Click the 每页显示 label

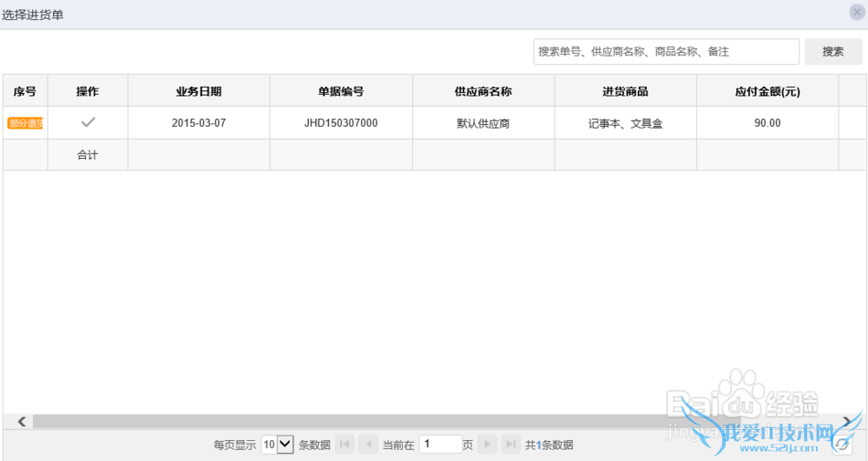tap(234, 445)
